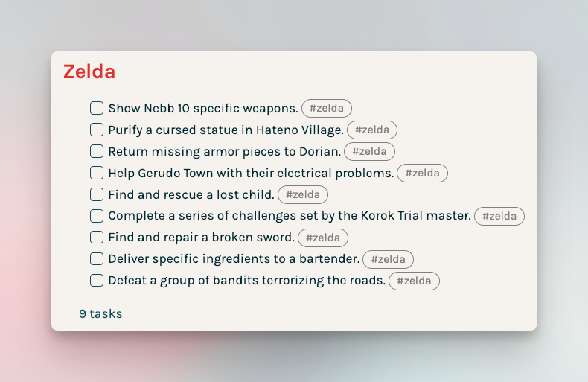The width and height of the screenshot is (588, 382).
Task: Open the #zelda tag on the bandits task
Action: pyautogui.click(x=414, y=281)
